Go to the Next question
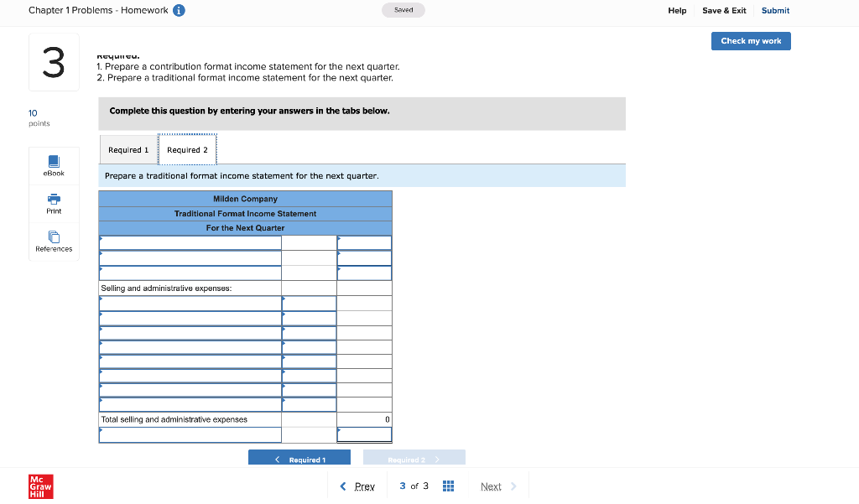 (x=498, y=486)
